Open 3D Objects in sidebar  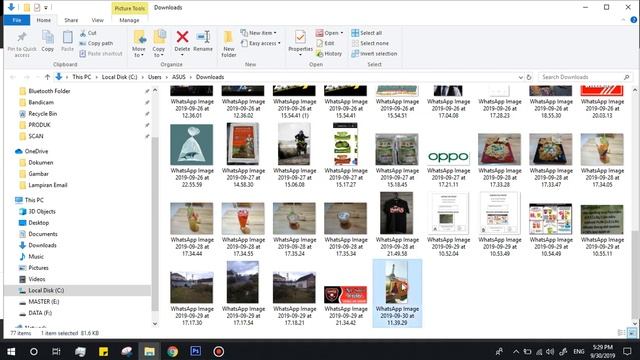(x=42, y=211)
